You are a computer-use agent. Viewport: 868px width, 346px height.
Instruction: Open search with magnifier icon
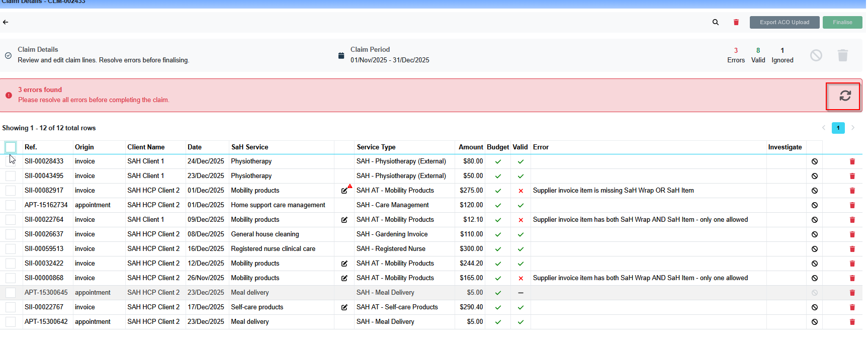(x=715, y=22)
